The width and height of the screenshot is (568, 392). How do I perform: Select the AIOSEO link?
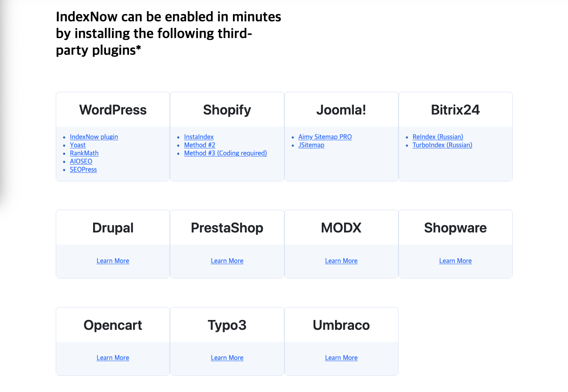point(81,161)
